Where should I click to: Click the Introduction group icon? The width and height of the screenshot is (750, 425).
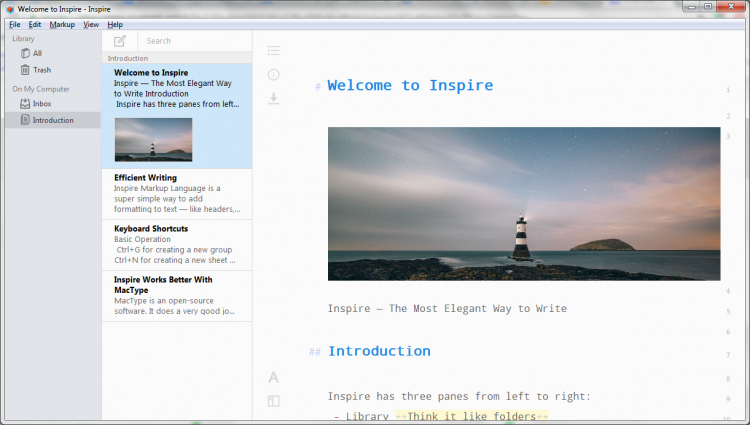(x=25, y=120)
